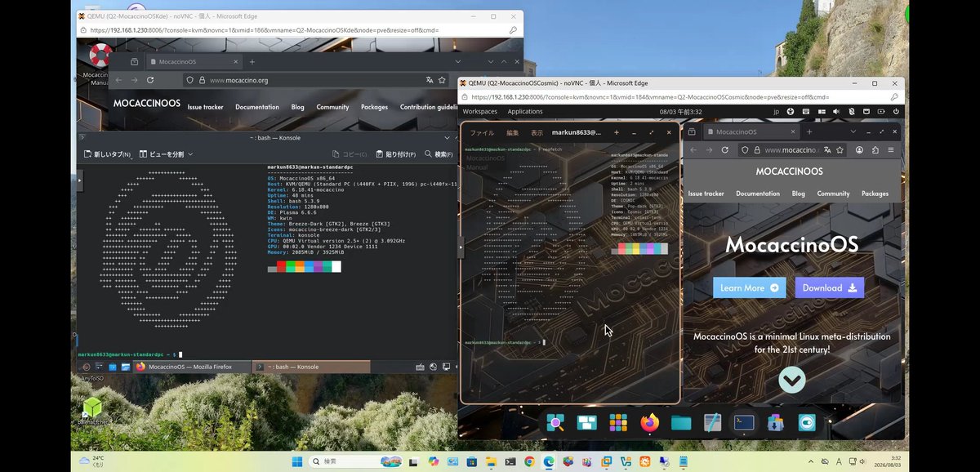
Task: Launch Firefox from the COSMIC dock
Action: [649, 422]
